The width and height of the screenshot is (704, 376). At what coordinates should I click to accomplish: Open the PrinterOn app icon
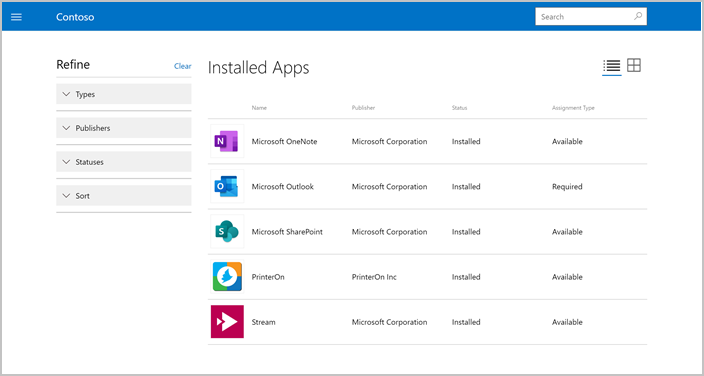227,277
